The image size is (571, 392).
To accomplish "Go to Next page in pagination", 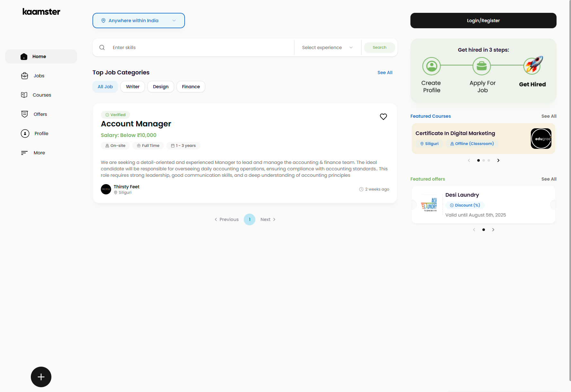I will 268,219.
